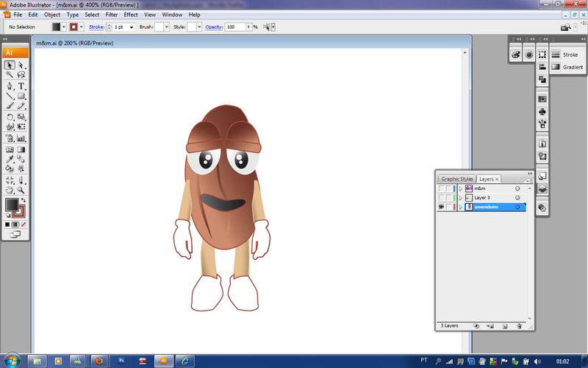Open the Color palette panel icon
The width and height of the screenshot is (588, 368).
pos(516,54)
